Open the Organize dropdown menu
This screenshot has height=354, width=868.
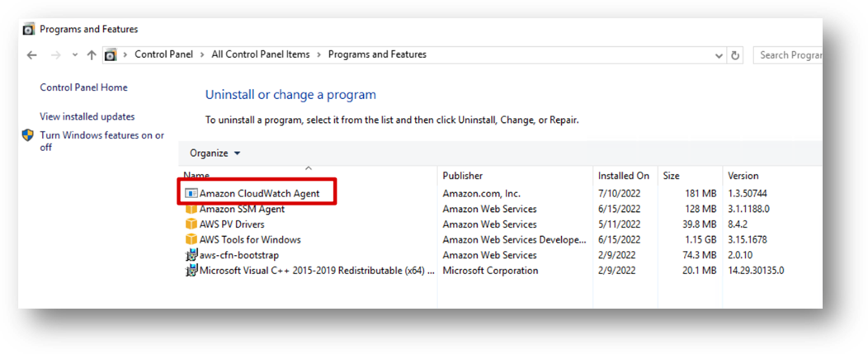tap(215, 153)
